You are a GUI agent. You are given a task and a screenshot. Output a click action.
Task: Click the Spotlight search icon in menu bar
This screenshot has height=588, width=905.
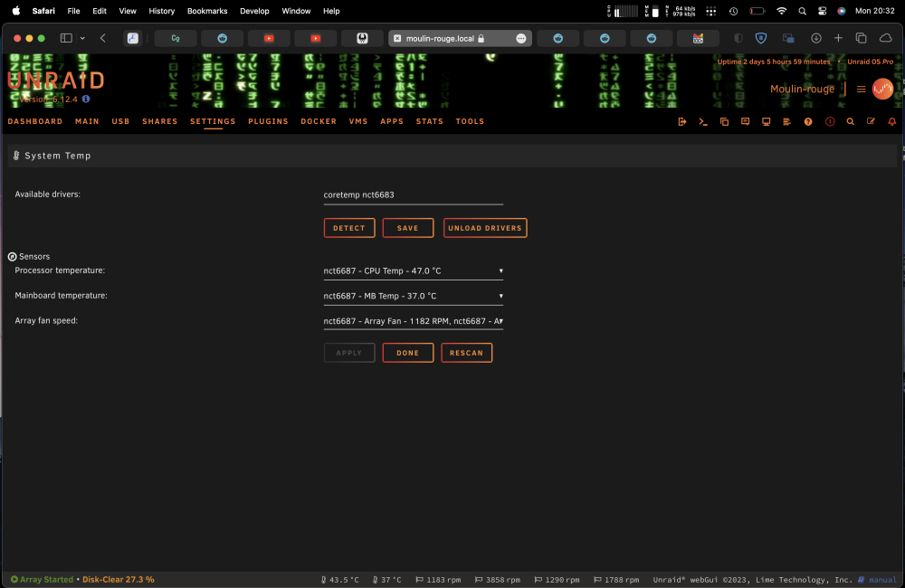pyautogui.click(x=802, y=11)
